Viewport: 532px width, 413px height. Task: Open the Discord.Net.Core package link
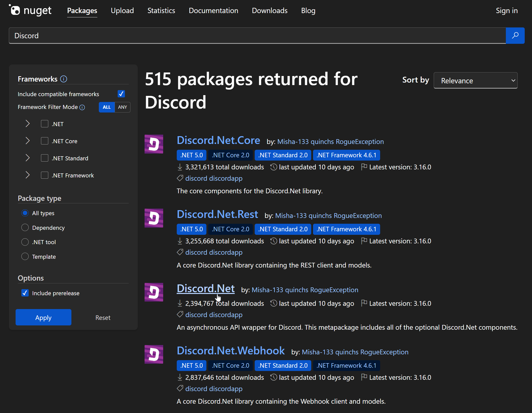(218, 140)
